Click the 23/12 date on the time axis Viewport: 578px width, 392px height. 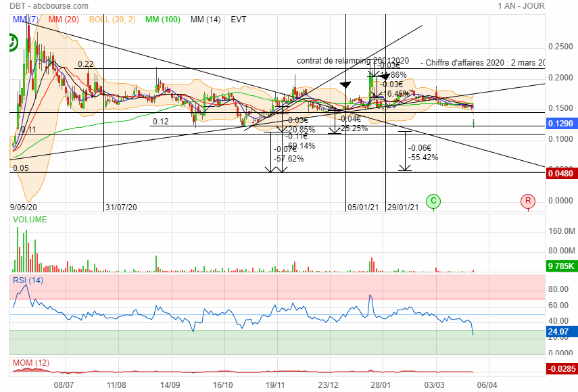(x=328, y=385)
